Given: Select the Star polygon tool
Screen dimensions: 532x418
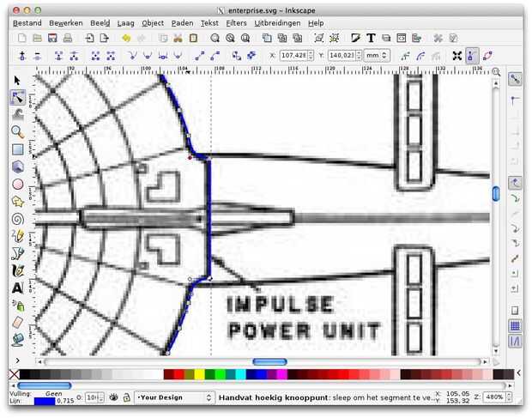Looking at the screenshot, I should [x=18, y=202].
